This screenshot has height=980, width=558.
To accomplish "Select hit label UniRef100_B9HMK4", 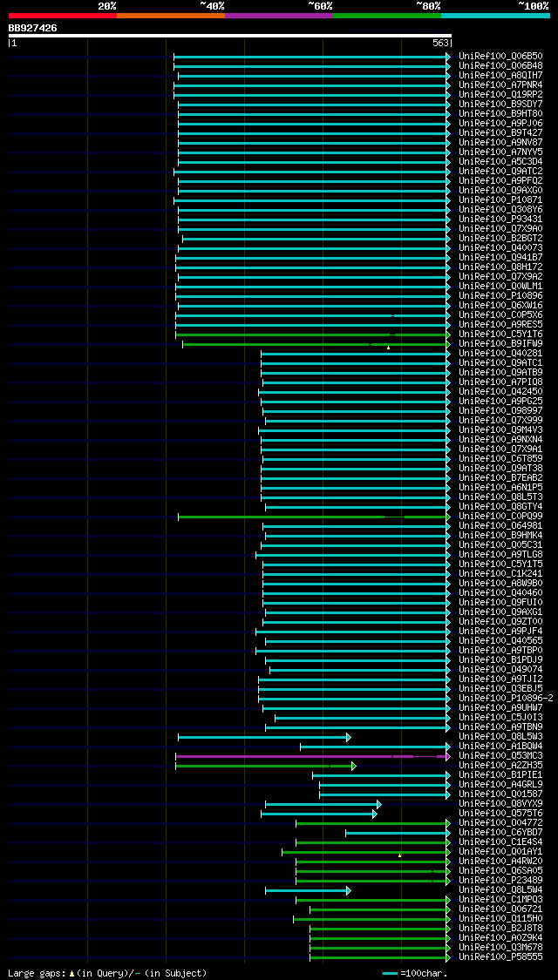I will (500, 537).
